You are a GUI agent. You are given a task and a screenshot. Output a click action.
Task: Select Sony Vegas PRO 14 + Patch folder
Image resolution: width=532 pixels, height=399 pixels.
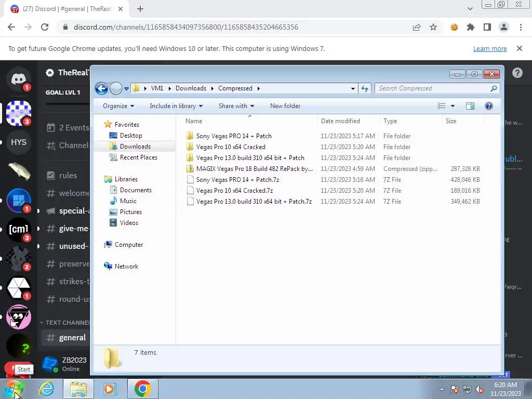tap(234, 136)
